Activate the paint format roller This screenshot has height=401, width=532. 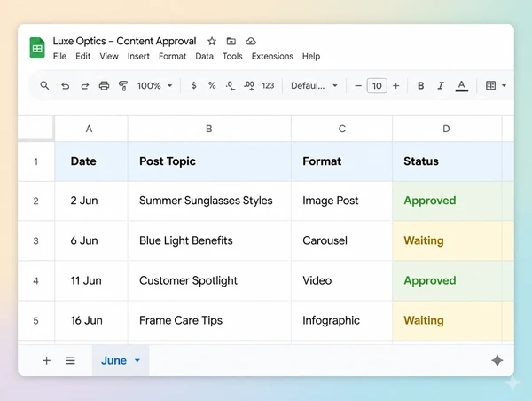(x=123, y=85)
